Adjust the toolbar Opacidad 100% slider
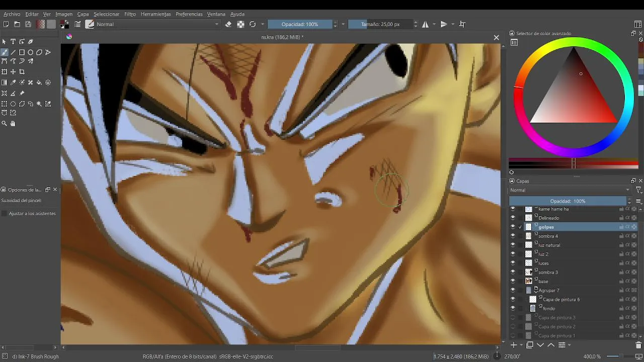 pyautogui.click(x=300, y=24)
